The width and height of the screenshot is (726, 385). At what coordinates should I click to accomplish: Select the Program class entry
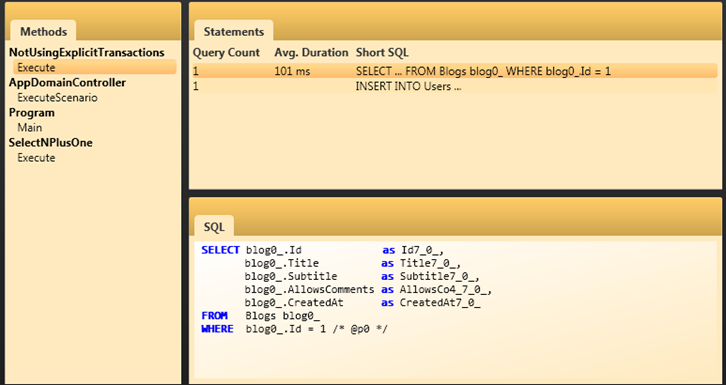point(32,113)
